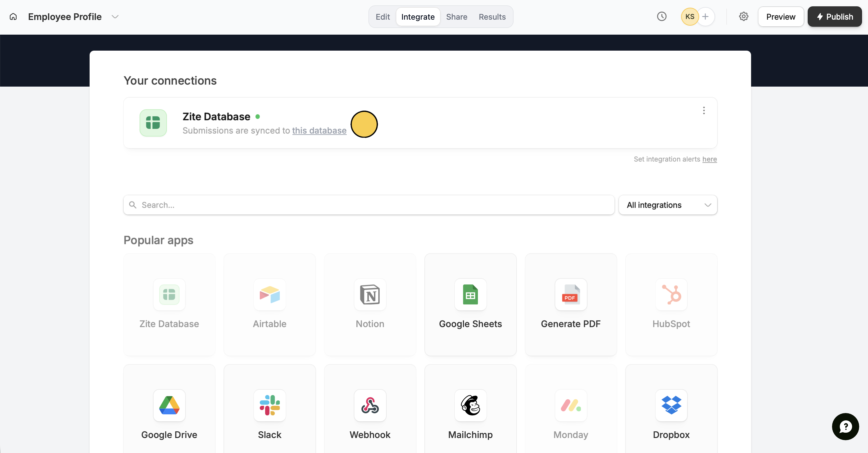Screen dimensions: 868x453
Task: Open the 'this database' link
Action: [x=319, y=131]
